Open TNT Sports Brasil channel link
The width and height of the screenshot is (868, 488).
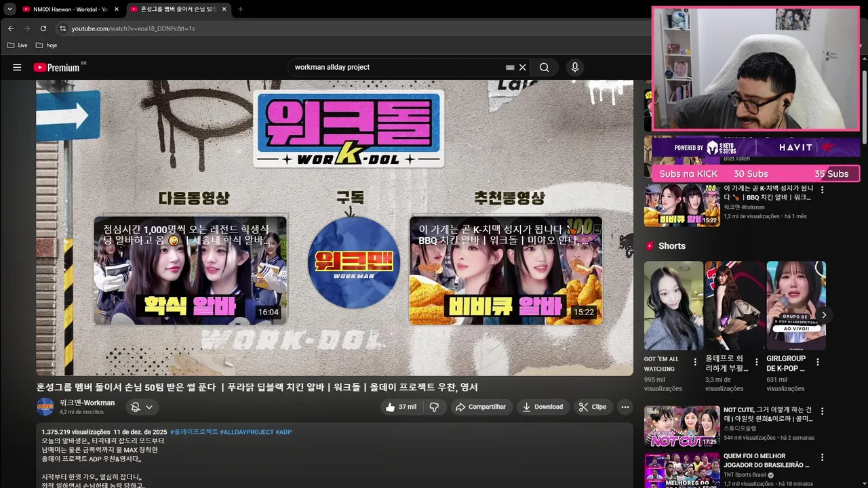point(745,475)
